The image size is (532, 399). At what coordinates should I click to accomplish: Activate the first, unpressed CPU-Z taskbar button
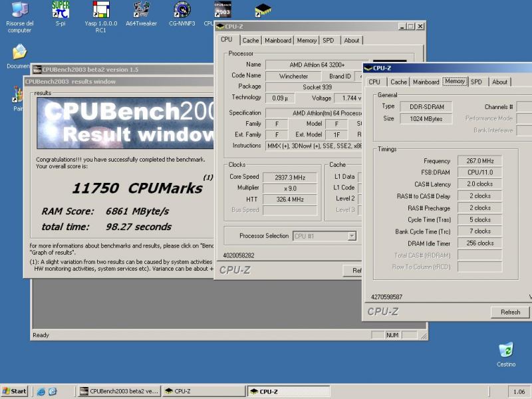pos(203,391)
